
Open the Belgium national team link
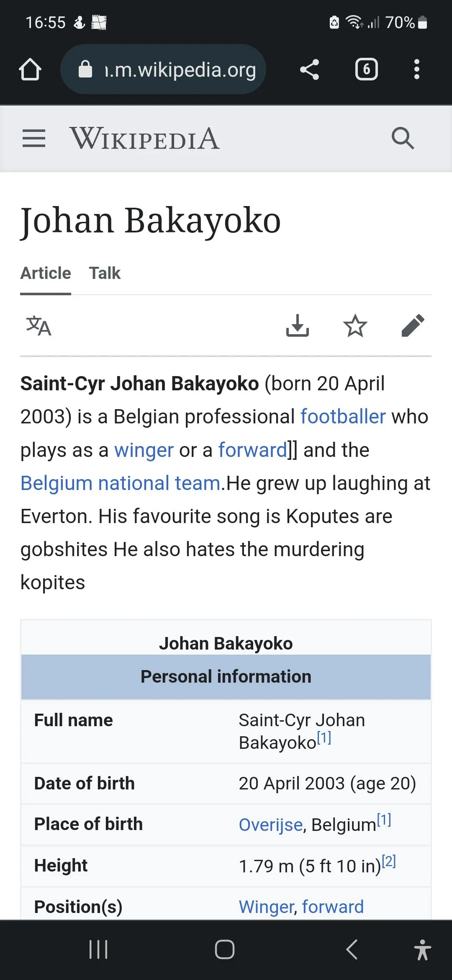click(121, 483)
